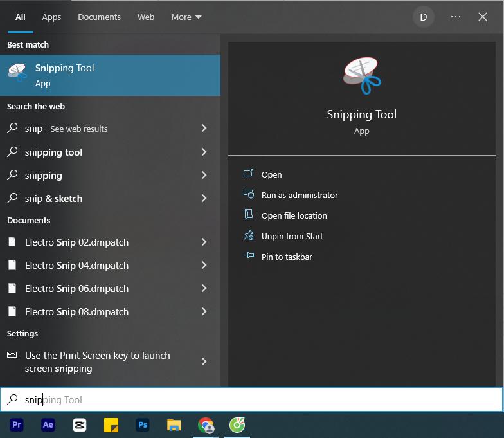
Task: Expand Electro Snip 04.dmpatch details arrow
Action: click(204, 265)
